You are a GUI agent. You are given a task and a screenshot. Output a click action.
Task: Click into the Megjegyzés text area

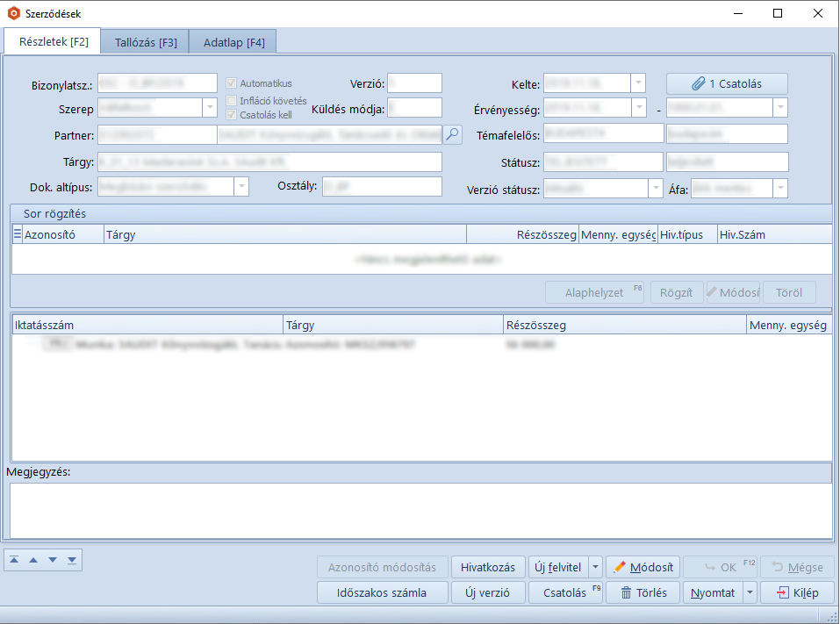coord(420,510)
